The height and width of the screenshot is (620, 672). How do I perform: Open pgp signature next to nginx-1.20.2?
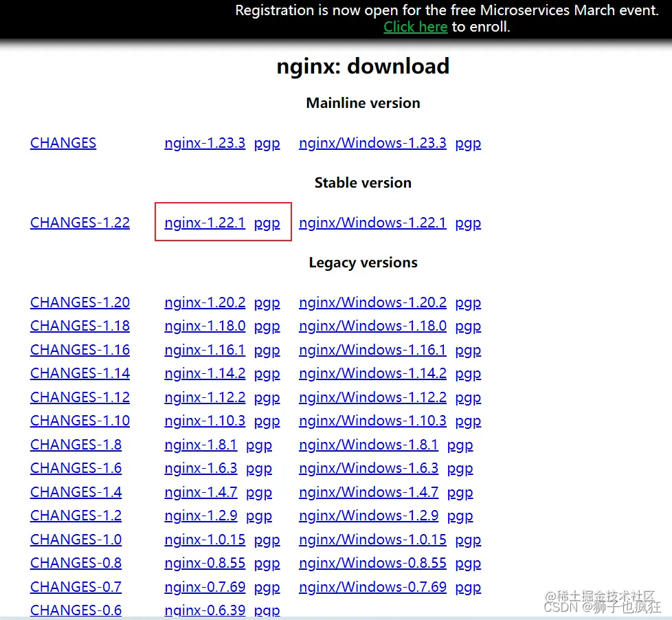click(267, 303)
